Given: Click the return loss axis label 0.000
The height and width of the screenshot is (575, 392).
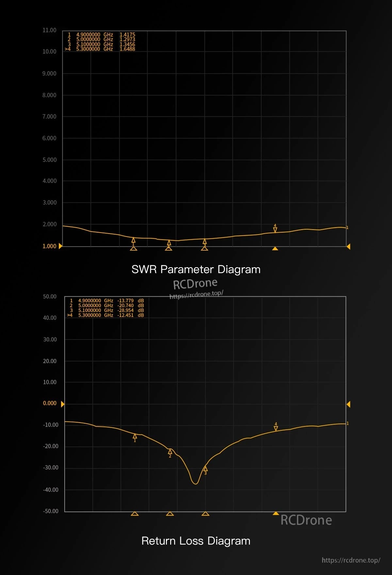Looking at the screenshot, I should 50,403.
